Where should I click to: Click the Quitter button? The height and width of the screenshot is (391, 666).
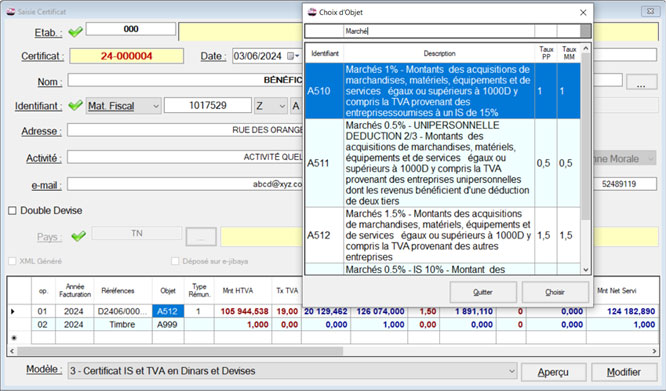click(x=483, y=292)
